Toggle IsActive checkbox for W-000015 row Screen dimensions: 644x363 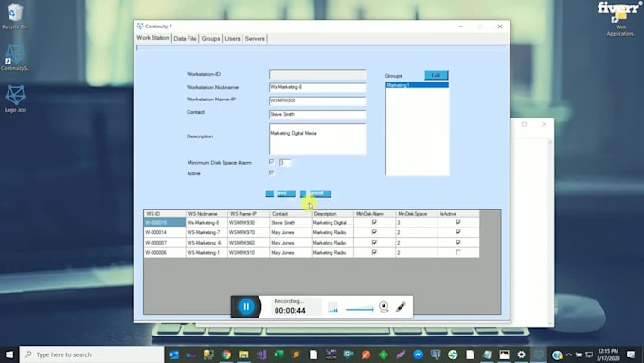[x=458, y=222]
